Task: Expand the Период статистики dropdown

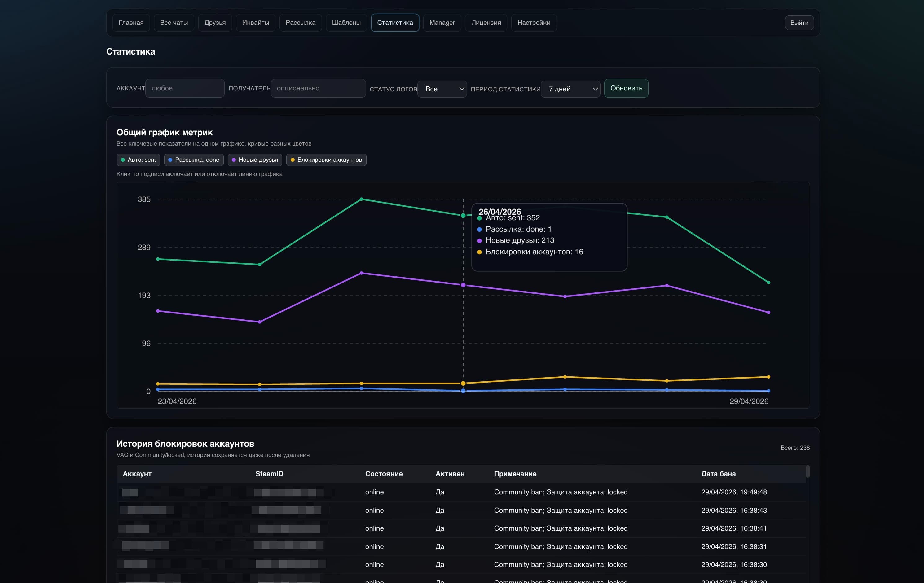Action: 570,89
